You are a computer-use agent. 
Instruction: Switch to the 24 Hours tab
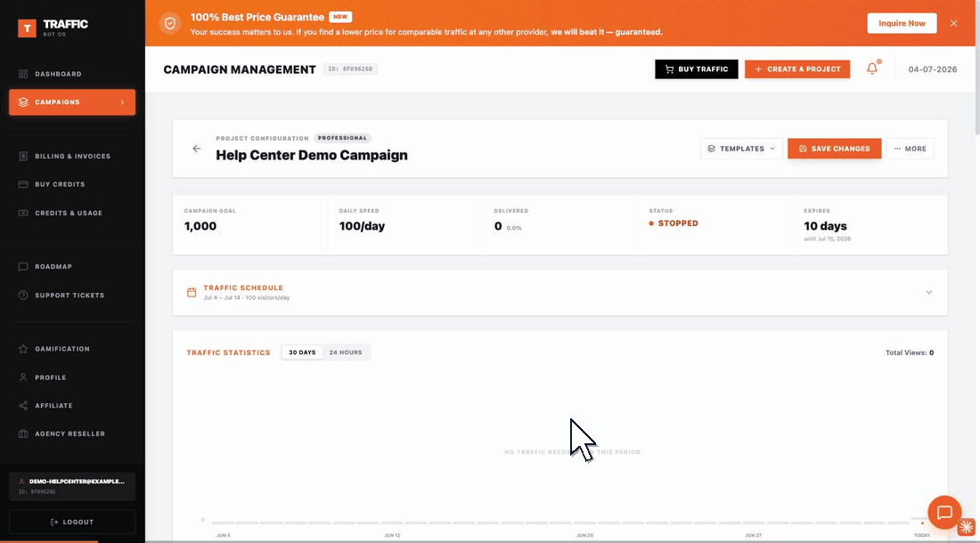[x=346, y=353]
